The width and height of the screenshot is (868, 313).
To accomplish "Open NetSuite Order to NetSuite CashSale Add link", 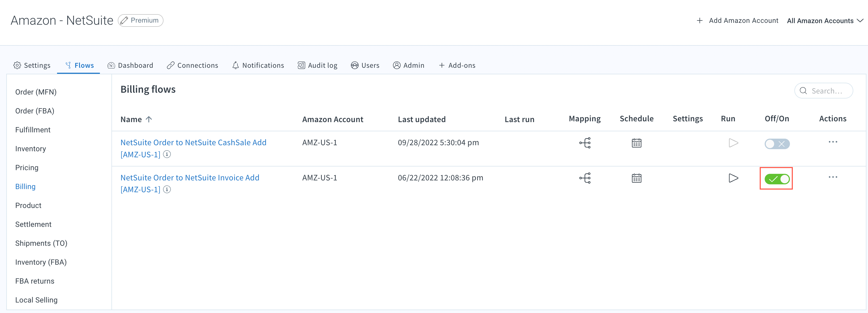I will point(193,148).
